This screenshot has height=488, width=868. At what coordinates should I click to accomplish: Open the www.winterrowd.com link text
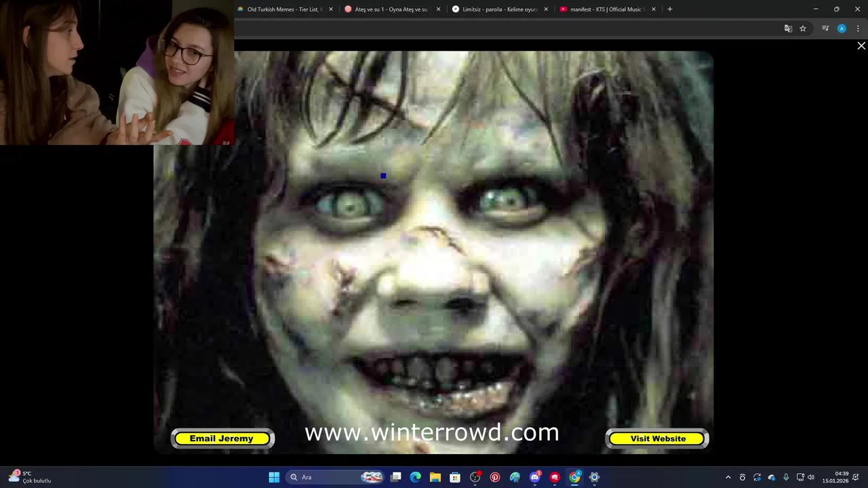(432, 432)
